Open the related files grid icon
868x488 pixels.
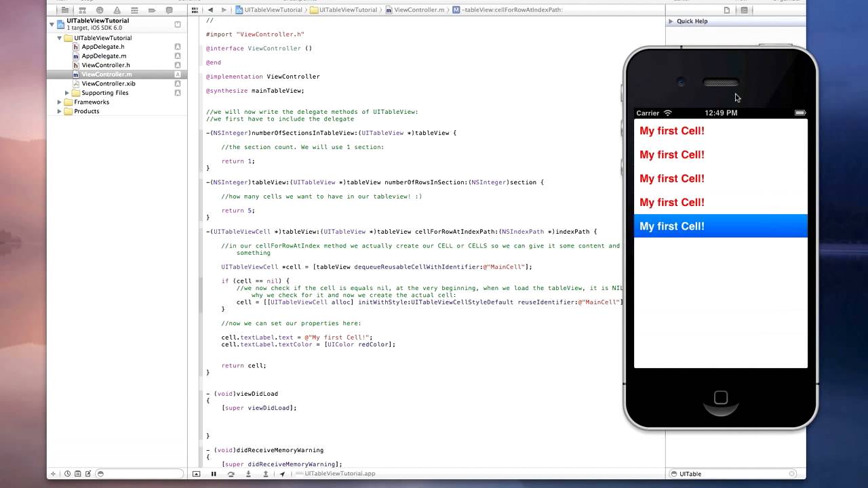(195, 10)
